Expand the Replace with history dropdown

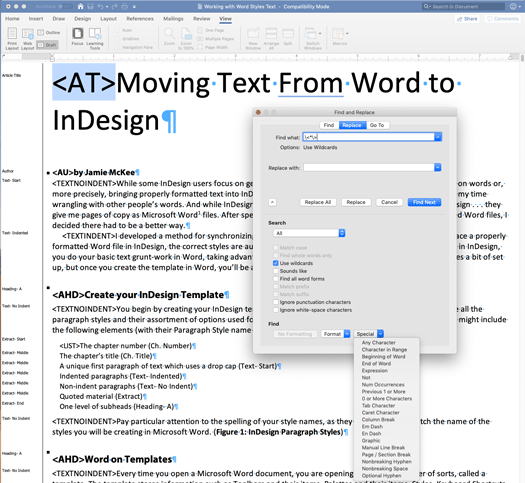[x=438, y=167]
